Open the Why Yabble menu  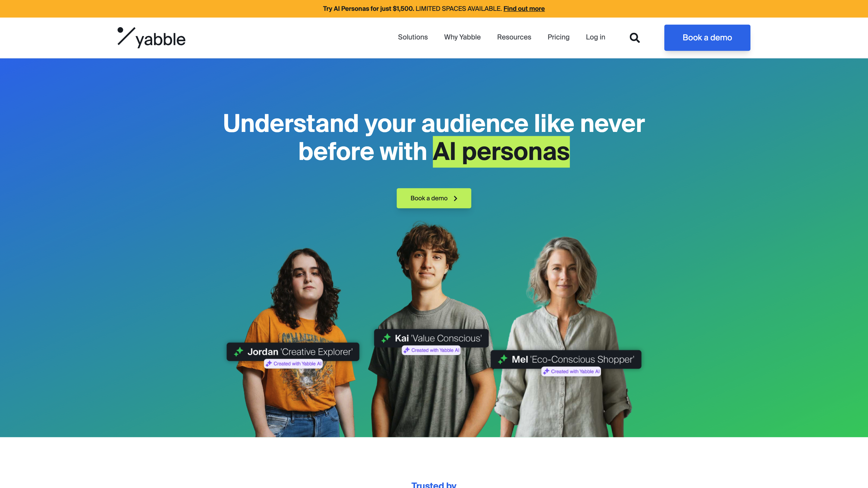pyautogui.click(x=462, y=37)
